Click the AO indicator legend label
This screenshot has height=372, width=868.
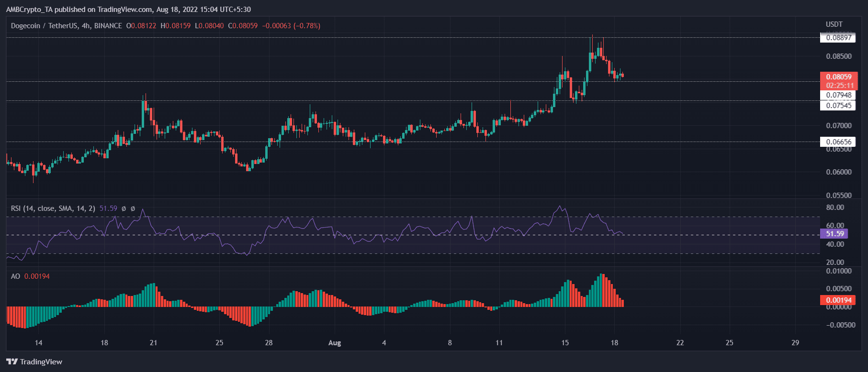point(15,276)
